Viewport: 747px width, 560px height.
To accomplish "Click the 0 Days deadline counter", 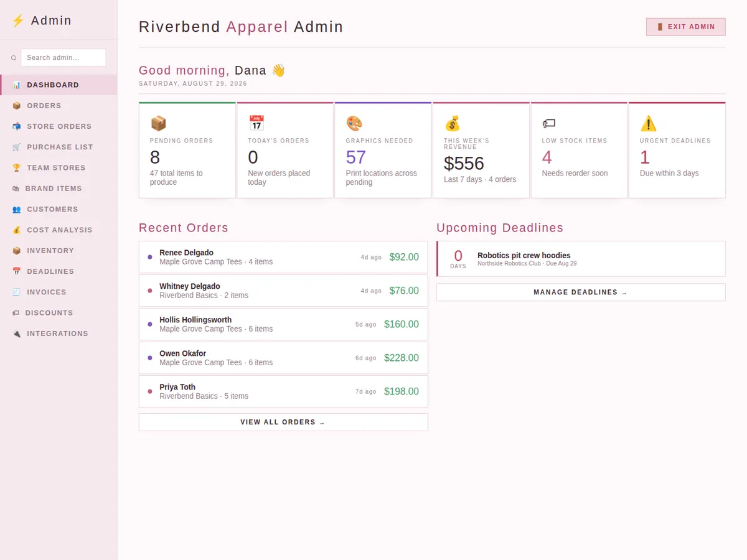I will click(458, 259).
